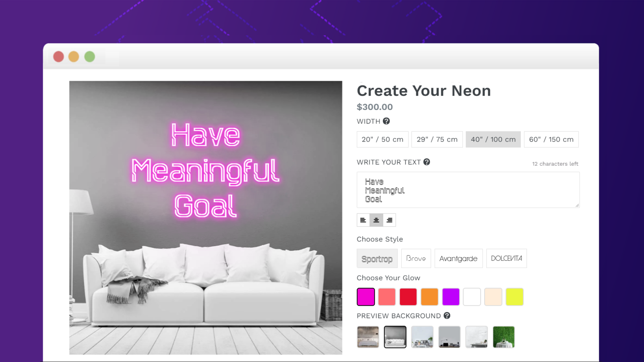Activate the Sportrop font style
Screen dimensions: 644x362
(377, 258)
